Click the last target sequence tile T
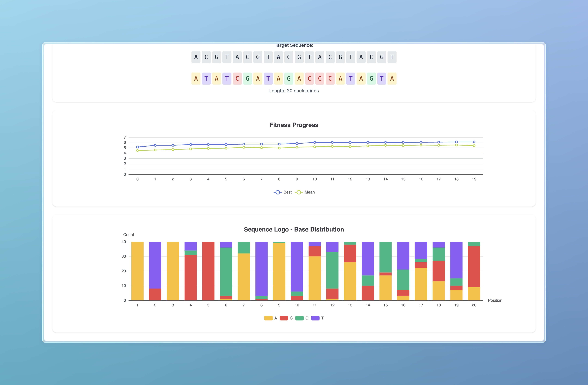The image size is (588, 385). 392,57
